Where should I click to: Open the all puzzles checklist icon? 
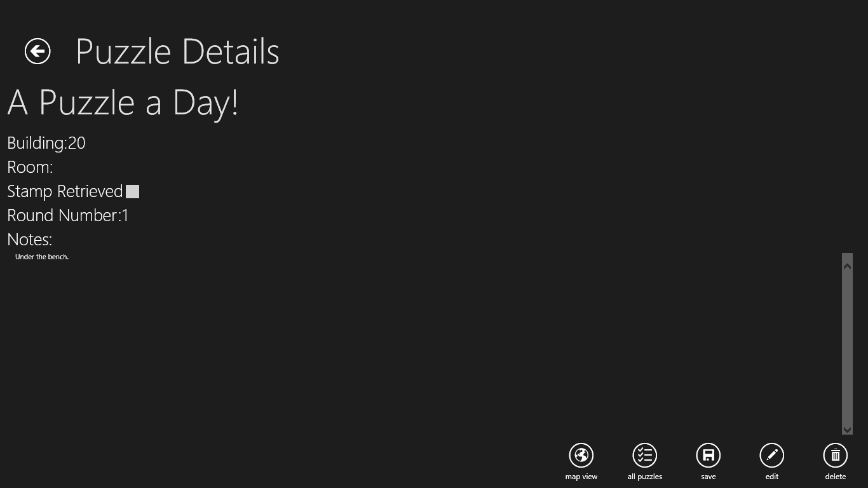point(644,455)
